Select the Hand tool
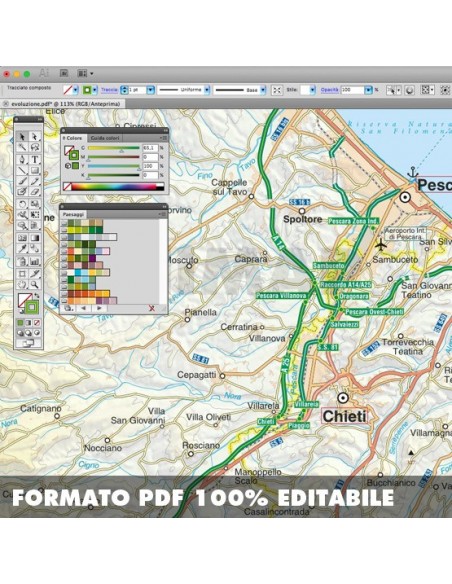 [22, 285]
